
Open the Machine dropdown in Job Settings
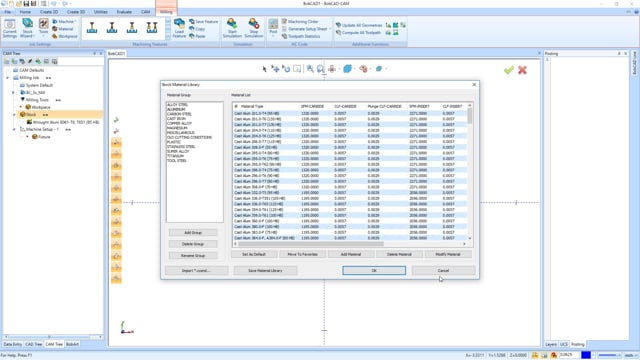tap(76, 21)
